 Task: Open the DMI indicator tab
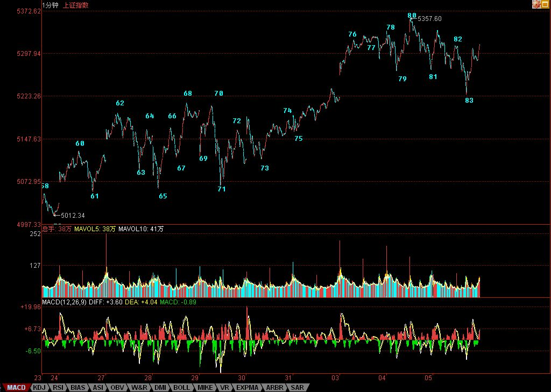coord(160,387)
